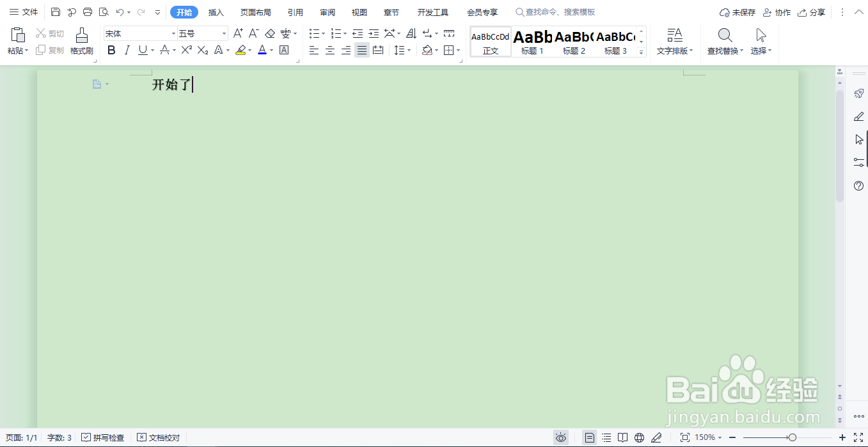Screen dimensions: 868x447
Task: Switch to web layout globe icon
Action: coord(639,438)
